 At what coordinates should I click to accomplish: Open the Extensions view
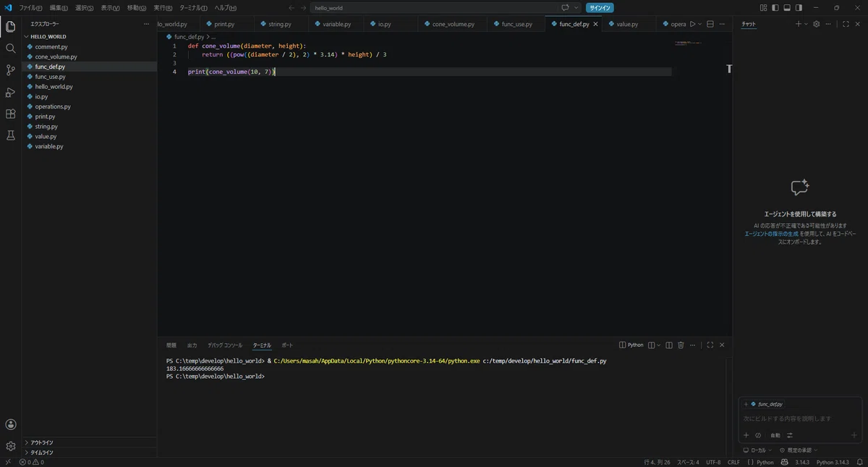coord(10,114)
